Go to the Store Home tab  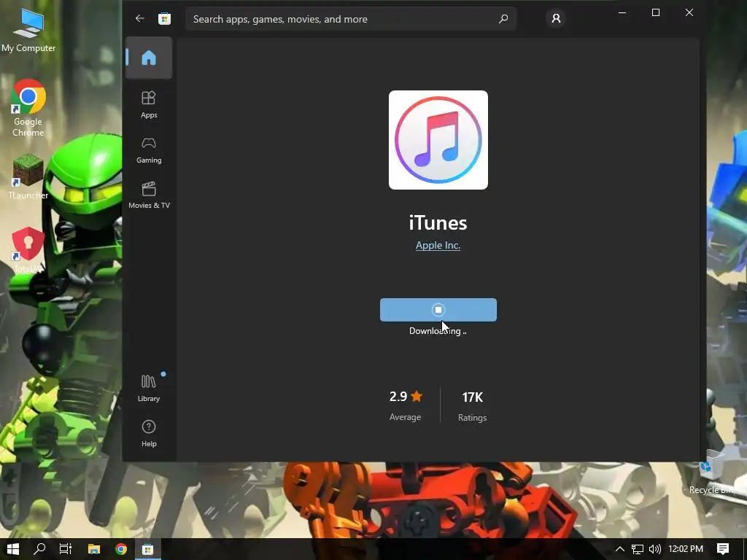pyautogui.click(x=149, y=58)
